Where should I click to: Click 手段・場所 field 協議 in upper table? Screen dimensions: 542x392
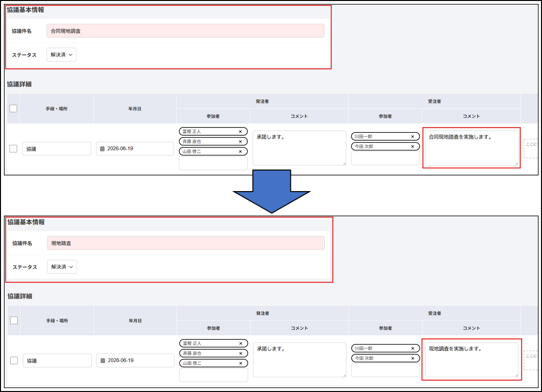pyautogui.click(x=57, y=148)
